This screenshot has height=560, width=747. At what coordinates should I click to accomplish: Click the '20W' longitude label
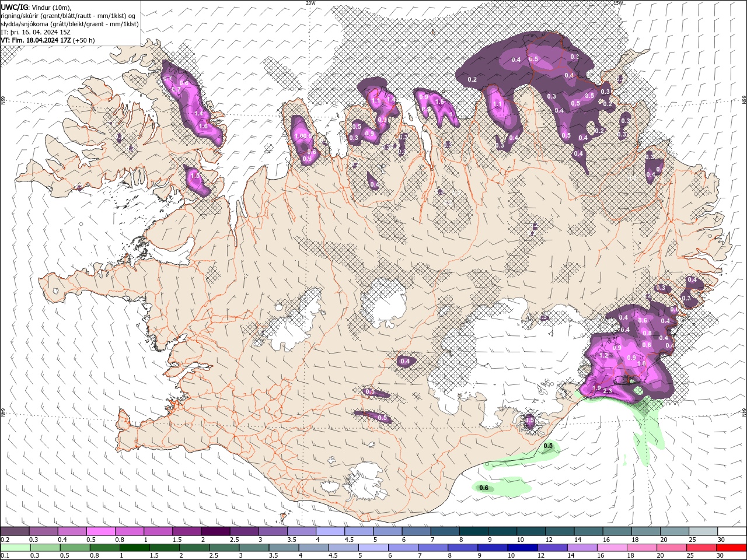coord(310,3)
